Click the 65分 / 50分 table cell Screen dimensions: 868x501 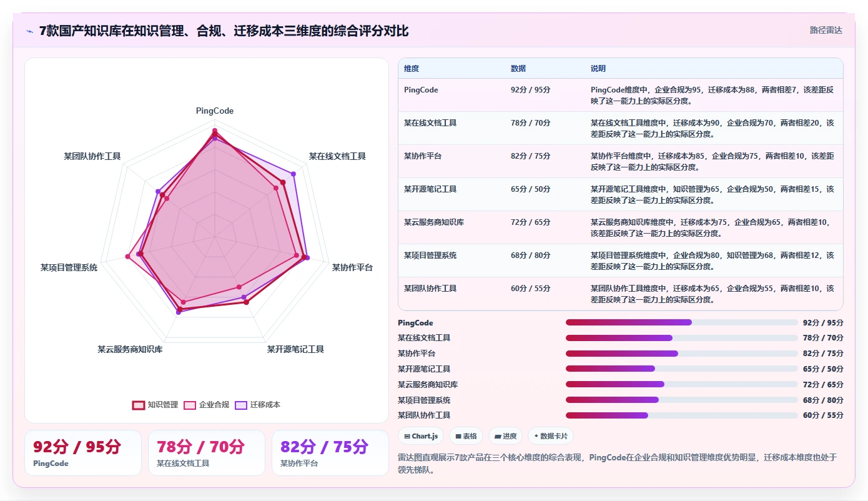tap(531, 189)
